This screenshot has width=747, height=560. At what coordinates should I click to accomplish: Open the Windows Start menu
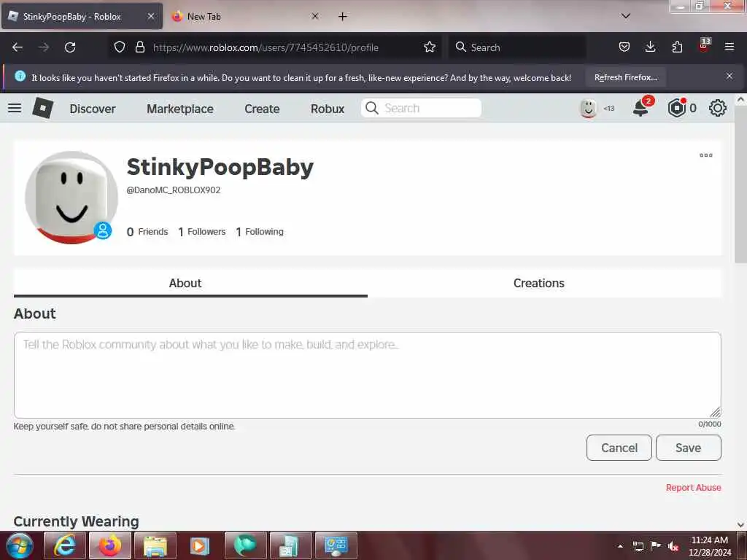[x=19, y=545]
